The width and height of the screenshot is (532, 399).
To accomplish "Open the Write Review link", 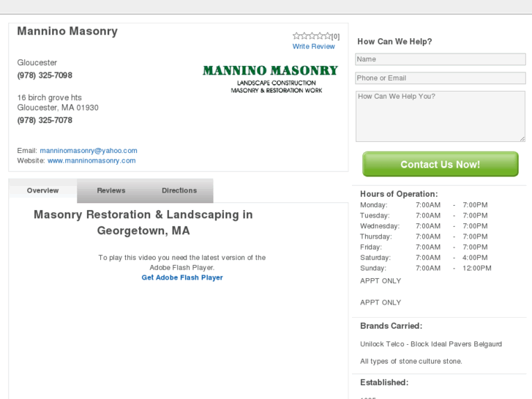I will tap(313, 46).
